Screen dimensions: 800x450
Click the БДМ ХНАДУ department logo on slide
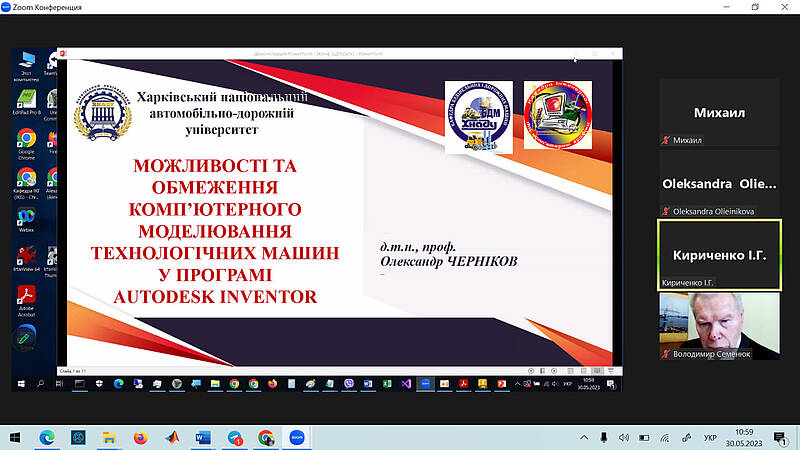479,117
